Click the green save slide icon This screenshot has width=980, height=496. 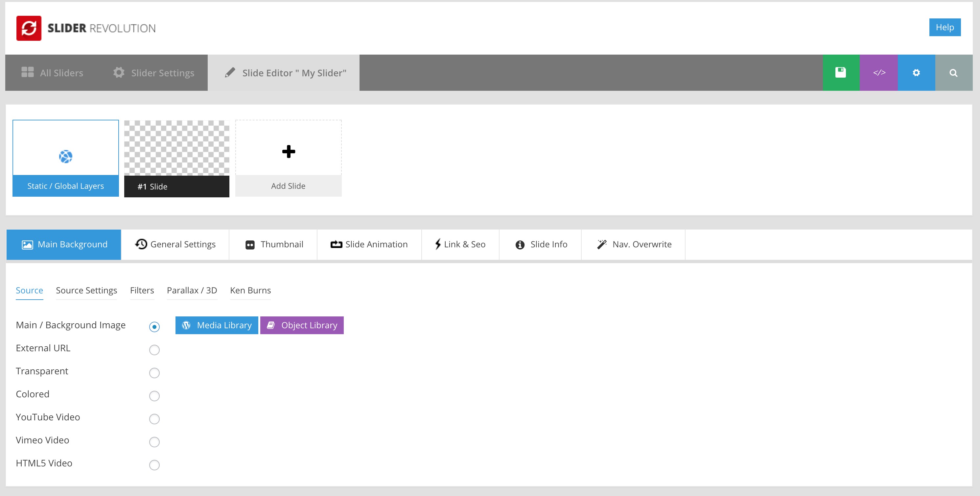841,73
